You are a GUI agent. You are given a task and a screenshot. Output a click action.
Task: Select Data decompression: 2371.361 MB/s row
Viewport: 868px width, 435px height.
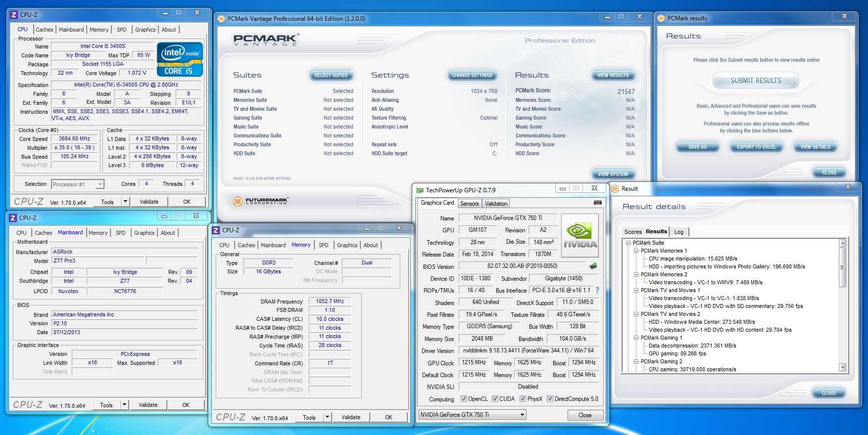click(692, 346)
